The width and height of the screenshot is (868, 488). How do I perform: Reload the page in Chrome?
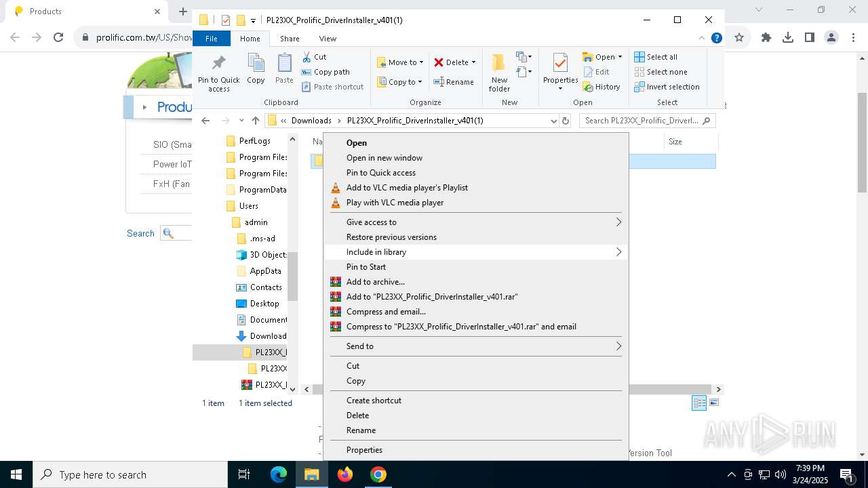(x=58, y=38)
